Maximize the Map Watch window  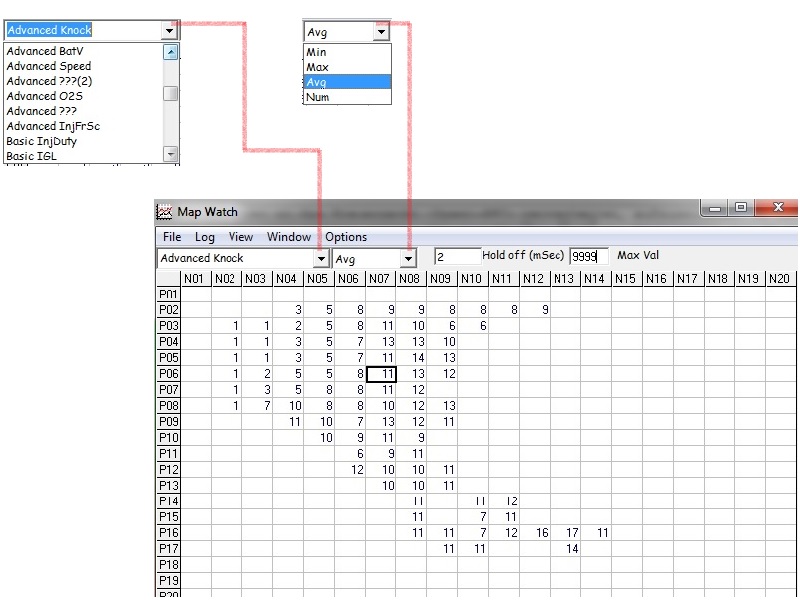coord(741,209)
